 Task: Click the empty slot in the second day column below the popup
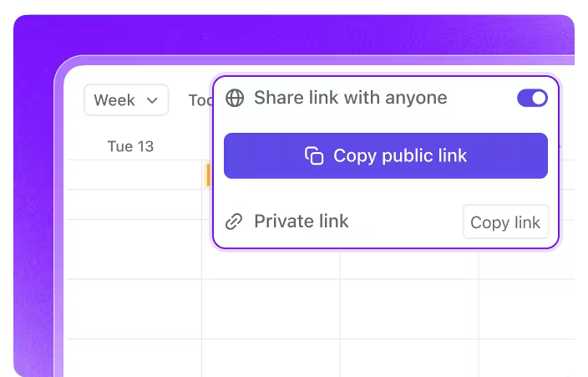(x=271, y=308)
